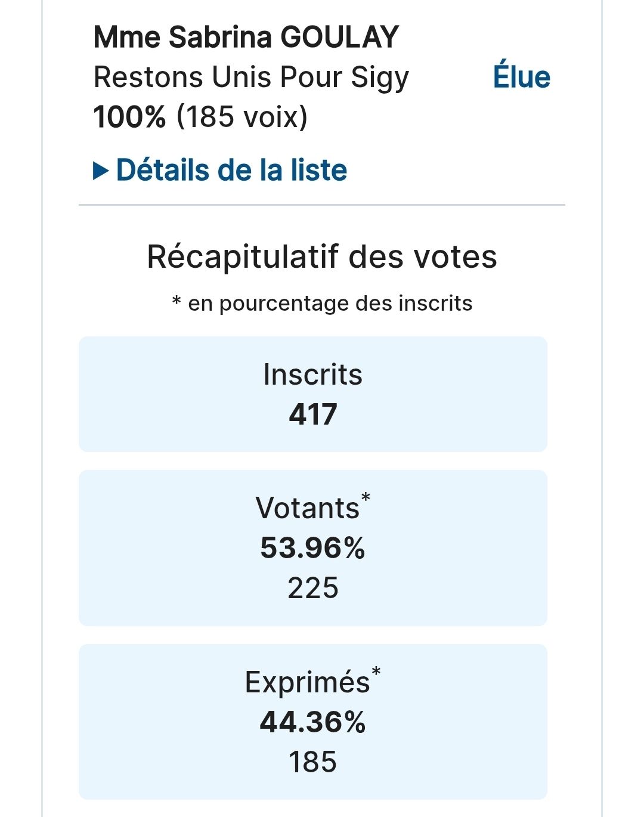This screenshot has width=644, height=817.
Task: Click the 44.36% expressed votes percentage
Action: pyautogui.click(x=312, y=722)
